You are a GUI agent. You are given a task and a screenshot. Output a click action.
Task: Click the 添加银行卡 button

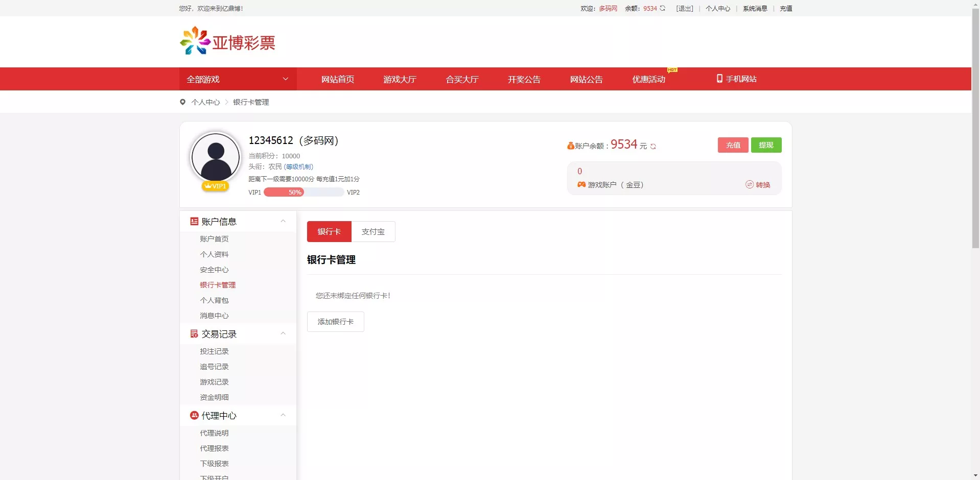tap(335, 322)
